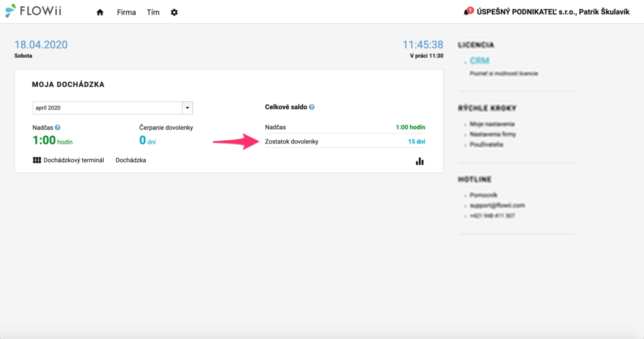Open the bar chart statistics icon
644x339 pixels.
tap(419, 161)
